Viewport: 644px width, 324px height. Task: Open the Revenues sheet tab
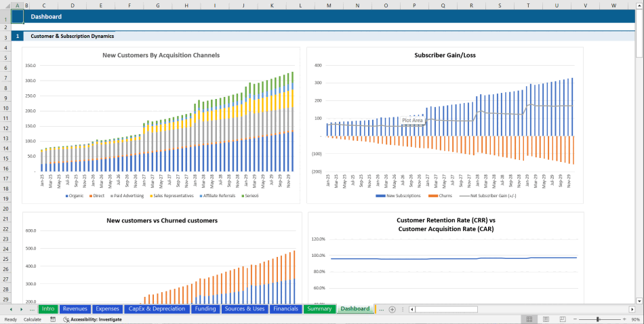click(75, 309)
